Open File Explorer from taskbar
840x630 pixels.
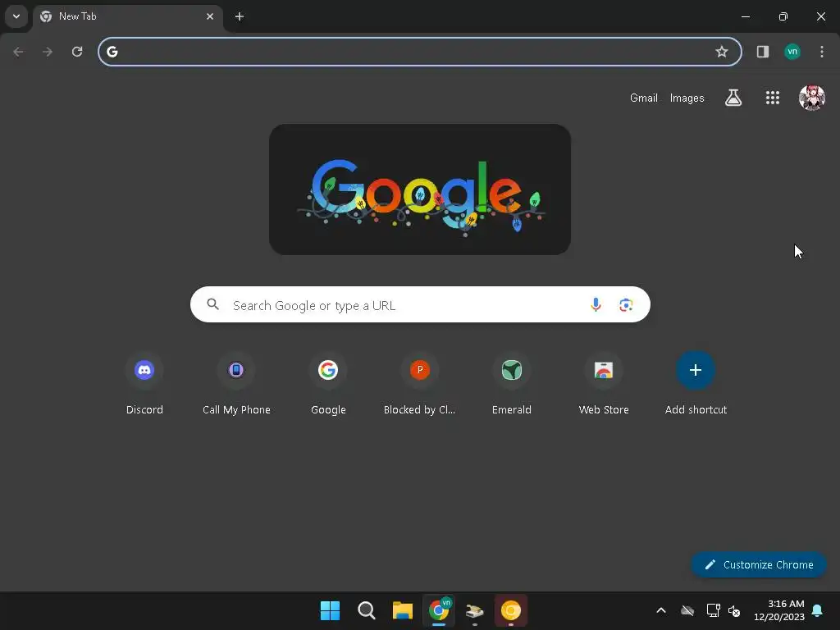402,610
